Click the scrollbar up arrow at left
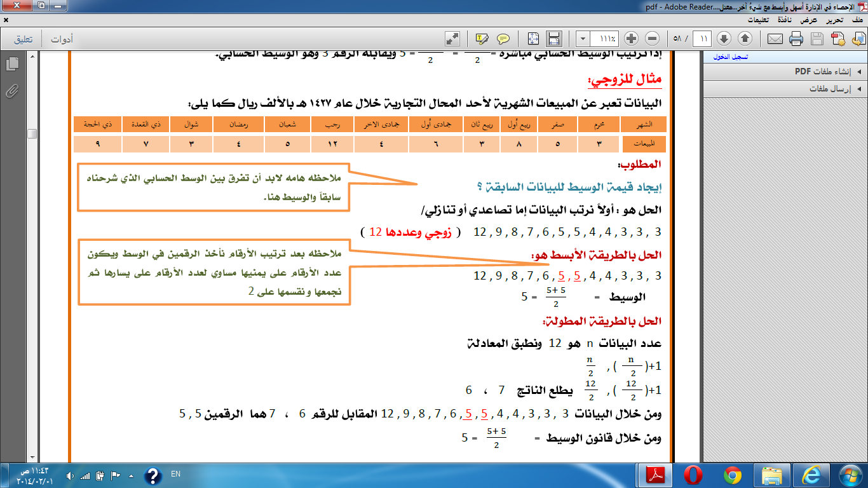 32,57
